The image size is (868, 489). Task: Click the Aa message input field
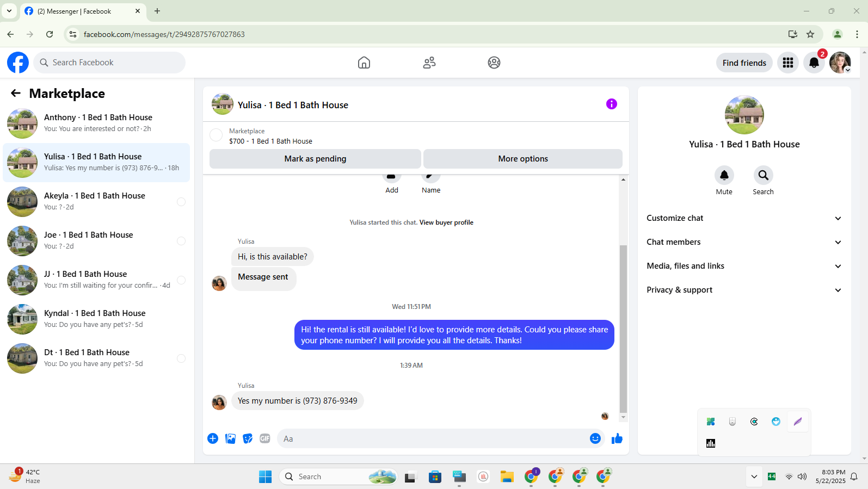click(x=433, y=438)
